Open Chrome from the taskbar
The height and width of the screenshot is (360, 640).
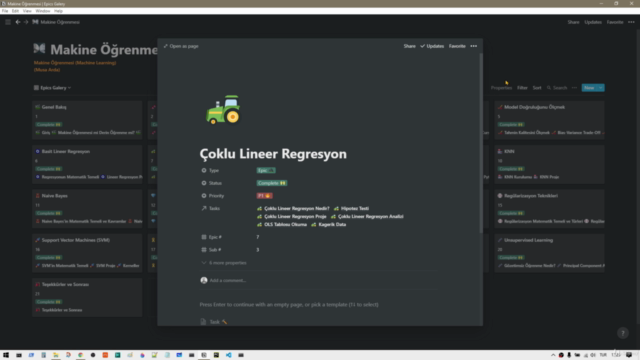pos(80,355)
